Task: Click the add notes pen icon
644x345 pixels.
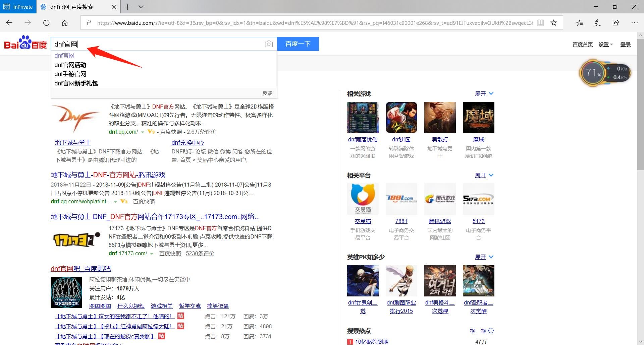Action: [597, 23]
